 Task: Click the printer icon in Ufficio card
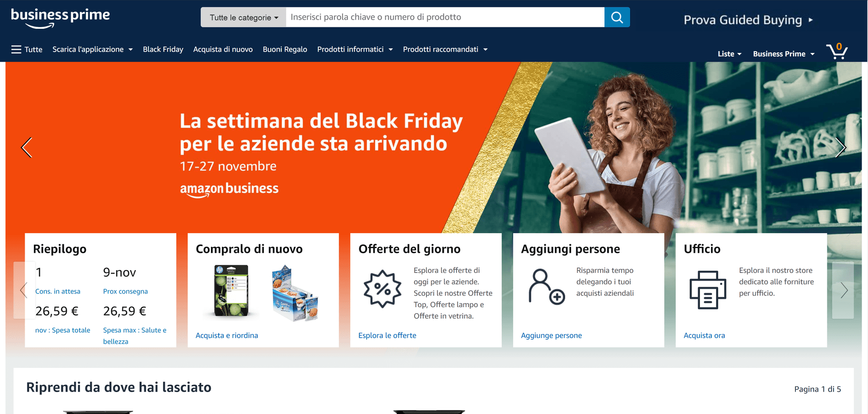pyautogui.click(x=708, y=290)
